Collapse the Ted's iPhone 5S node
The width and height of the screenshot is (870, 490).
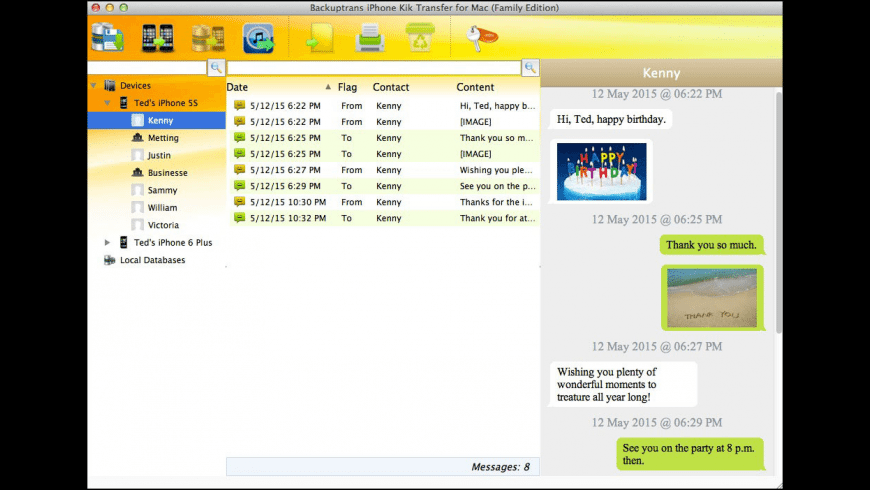[x=107, y=103]
